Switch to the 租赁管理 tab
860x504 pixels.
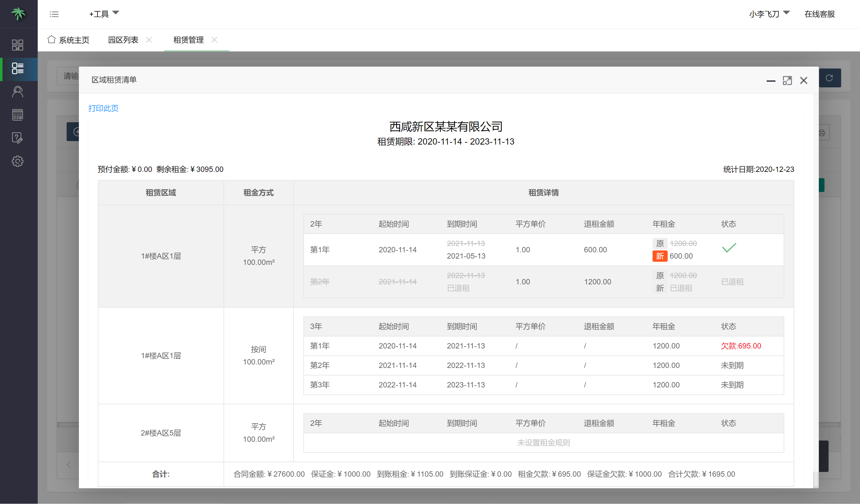click(188, 40)
